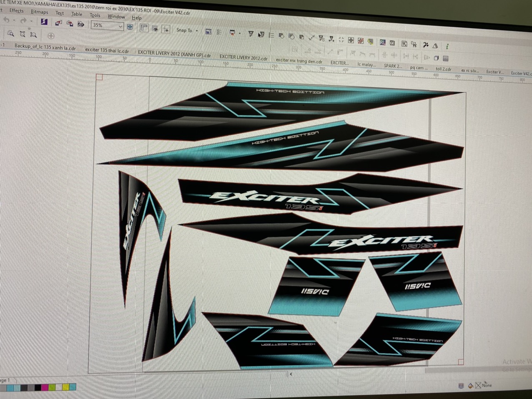Image resolution: width=532 pixels, height=399 pixels.
Task: Toggle the Show rulers button
Action: [x=144, y=28]
